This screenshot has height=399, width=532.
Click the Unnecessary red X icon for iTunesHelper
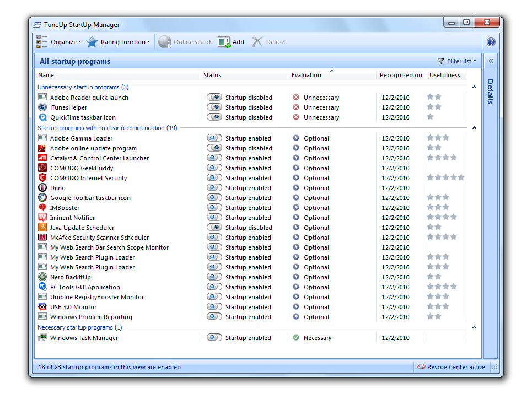pyautogui.click(x=296, y=107)
